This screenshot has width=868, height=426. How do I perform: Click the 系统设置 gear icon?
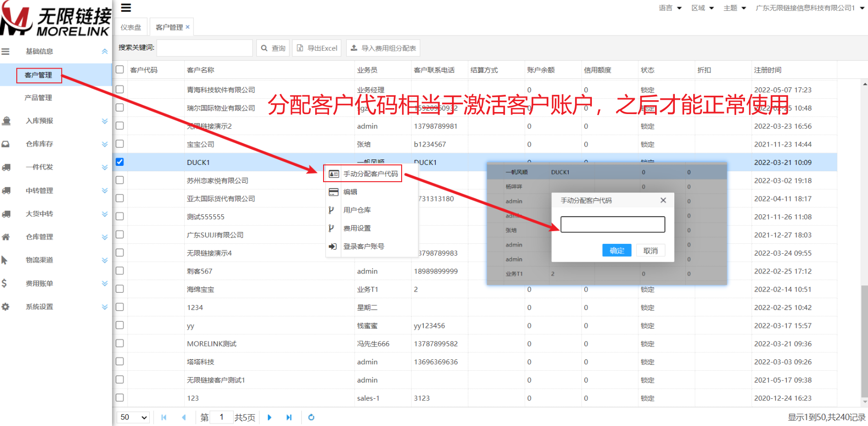click(x=5, y=307)
